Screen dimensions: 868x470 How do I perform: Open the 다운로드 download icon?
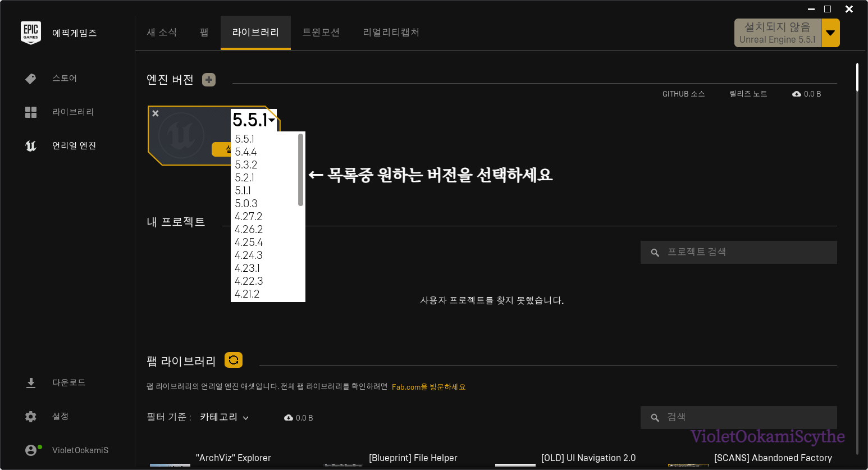tap(31, 383)
